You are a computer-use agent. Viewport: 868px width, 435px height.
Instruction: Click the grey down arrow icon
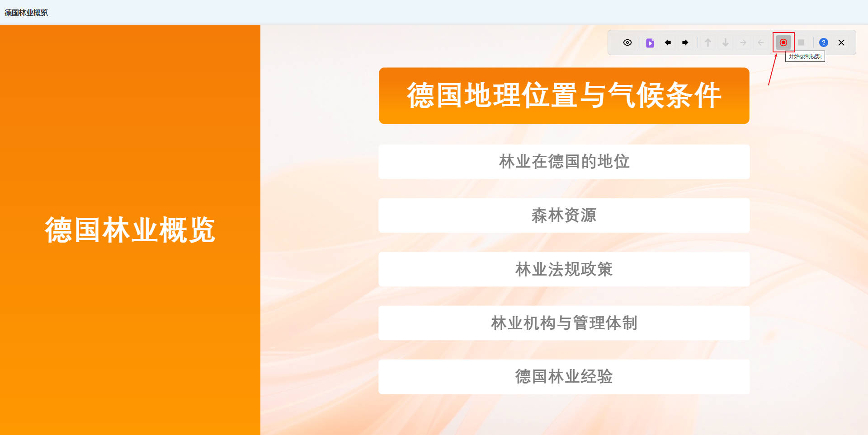pyautogui.click(x=726, y=42)
